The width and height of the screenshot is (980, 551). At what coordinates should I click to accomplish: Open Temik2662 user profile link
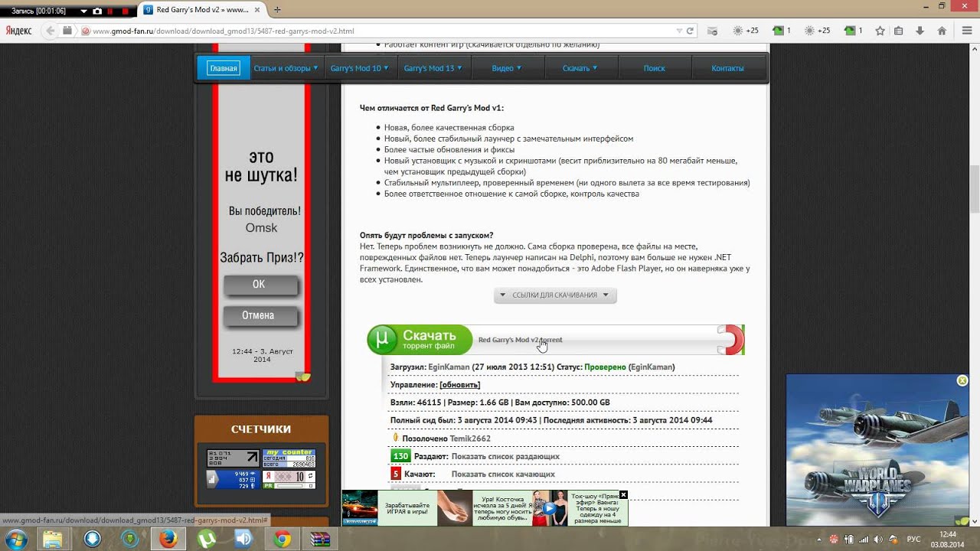pos(470,439)
